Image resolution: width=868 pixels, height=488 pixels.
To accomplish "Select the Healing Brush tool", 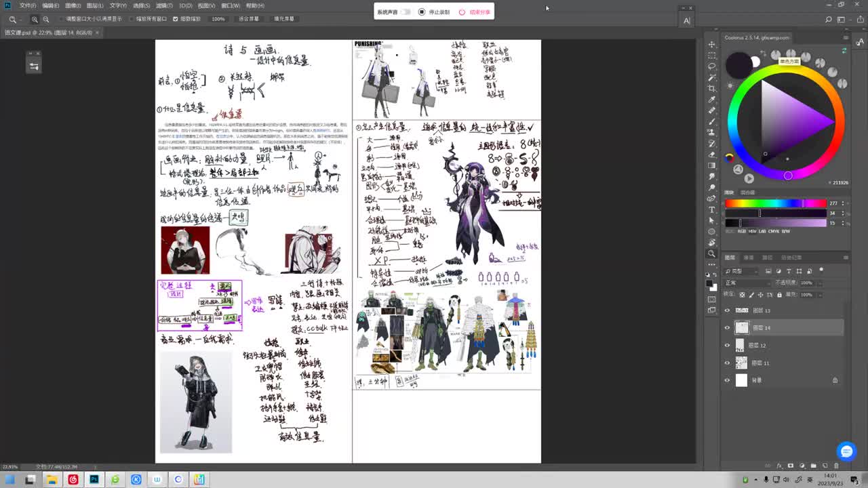I will [x=711, y=110].
